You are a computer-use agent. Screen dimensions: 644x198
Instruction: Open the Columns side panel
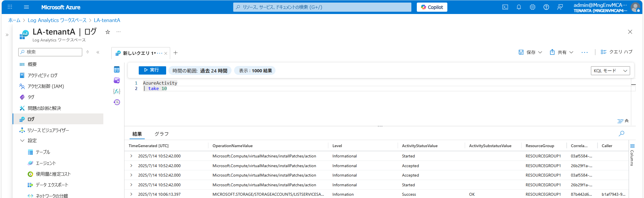tap(632, 154)
